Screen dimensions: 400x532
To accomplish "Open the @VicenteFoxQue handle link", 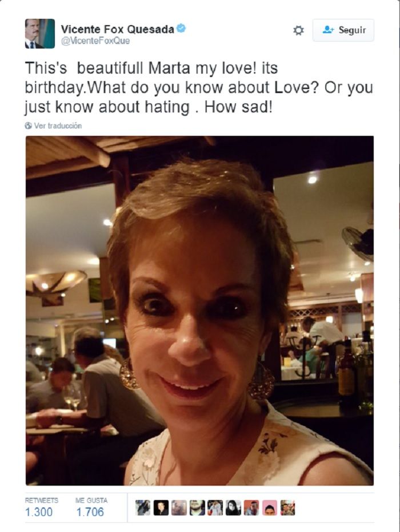I will (95, 41).
